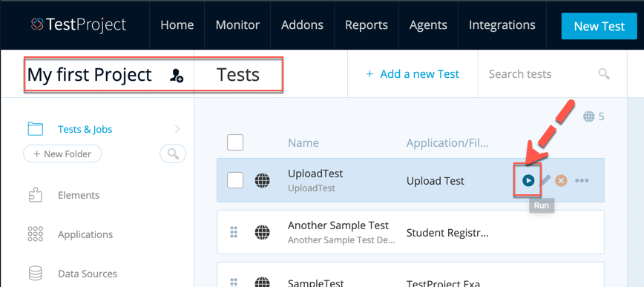
Task: Click the Tests & Jobs folder icon
Action: [x=36, y=128]
